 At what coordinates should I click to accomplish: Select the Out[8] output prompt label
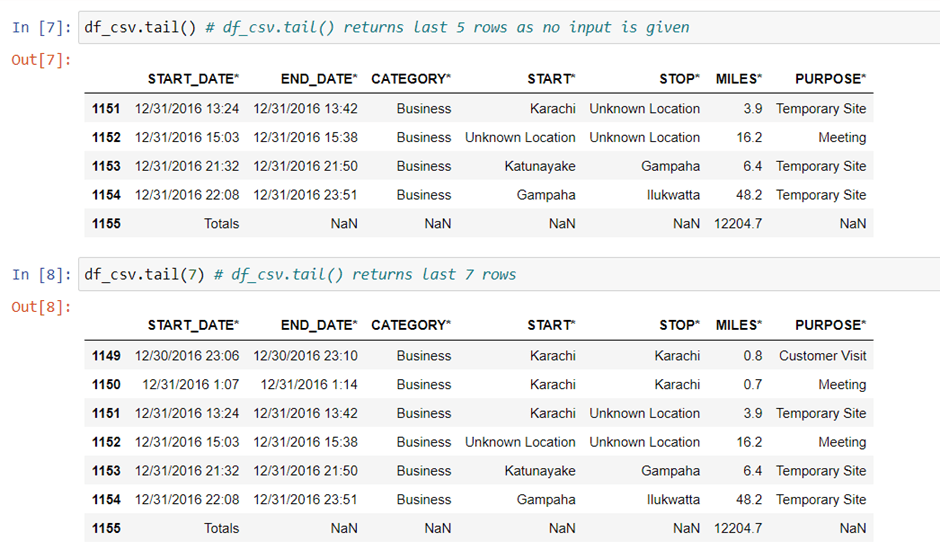[41, 306]
